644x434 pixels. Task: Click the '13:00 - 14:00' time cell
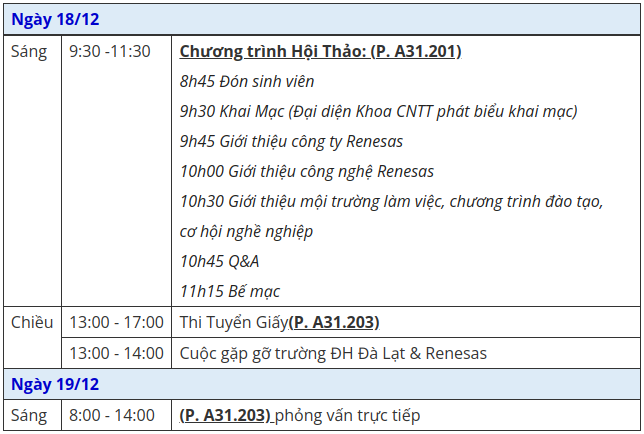pos(116,353)
